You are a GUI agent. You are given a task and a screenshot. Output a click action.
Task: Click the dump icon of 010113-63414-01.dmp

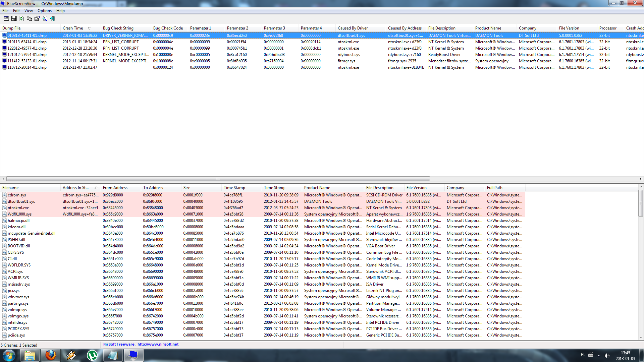(x=4, y=42)
